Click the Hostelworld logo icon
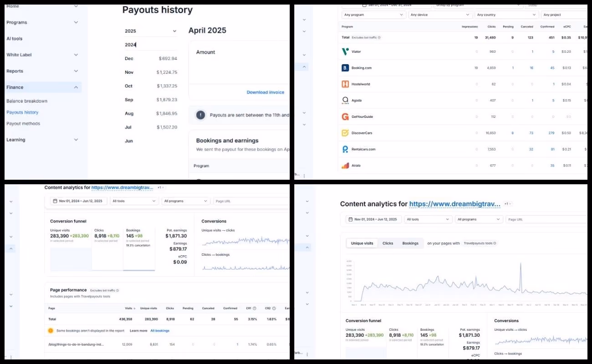592x364 pixels. [345, 84]
